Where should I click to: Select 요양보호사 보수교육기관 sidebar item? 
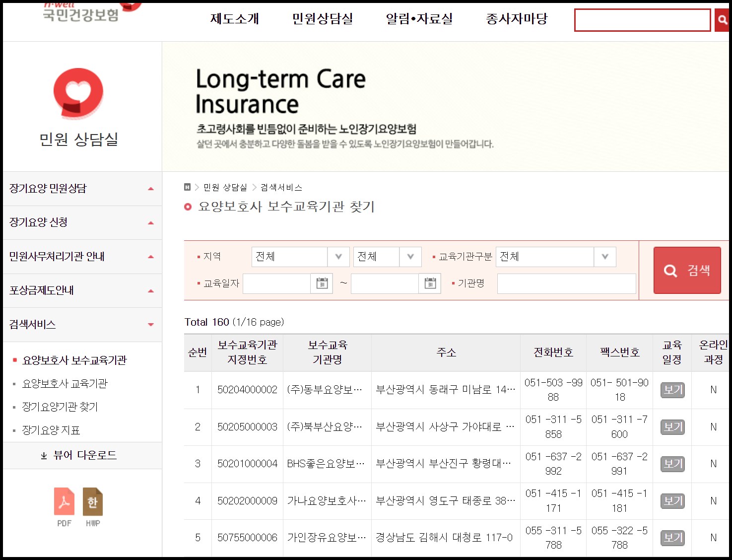(x=74, y=360)
